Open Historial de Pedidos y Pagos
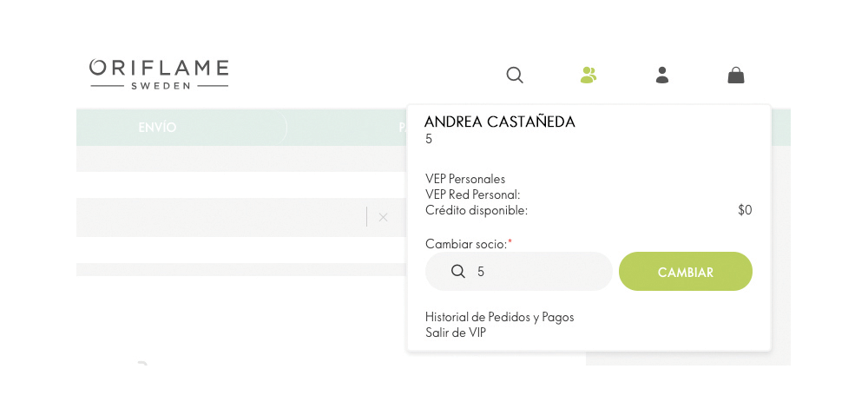 pyautogui.click(x=499, y=317)
